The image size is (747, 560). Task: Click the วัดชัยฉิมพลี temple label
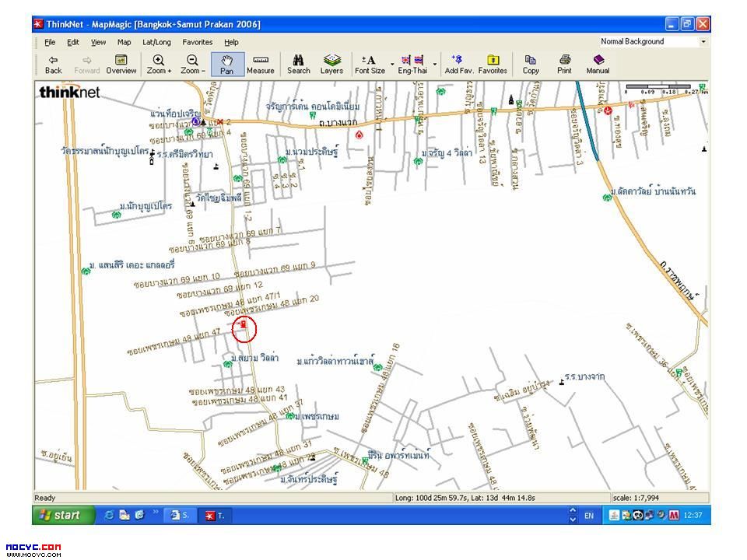tap(219, 197)
